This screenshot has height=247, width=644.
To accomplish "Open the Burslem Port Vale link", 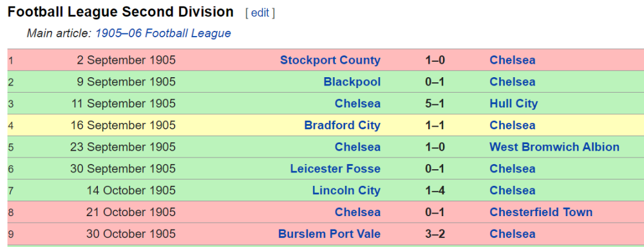I will pyautogui.click(x=329, y=234).
